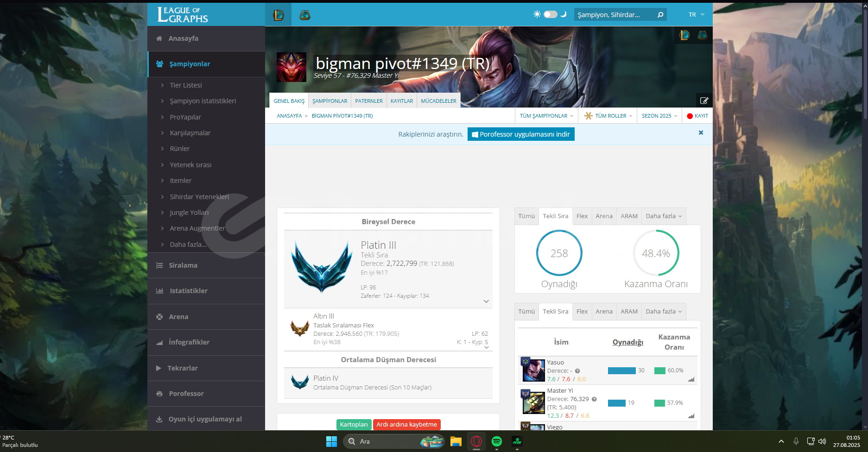Image resolution: width=868 pixels, height=452 pixels.
Task: Open Daha fazla dropdown in winrate panel
Action: tap(664, 216)
